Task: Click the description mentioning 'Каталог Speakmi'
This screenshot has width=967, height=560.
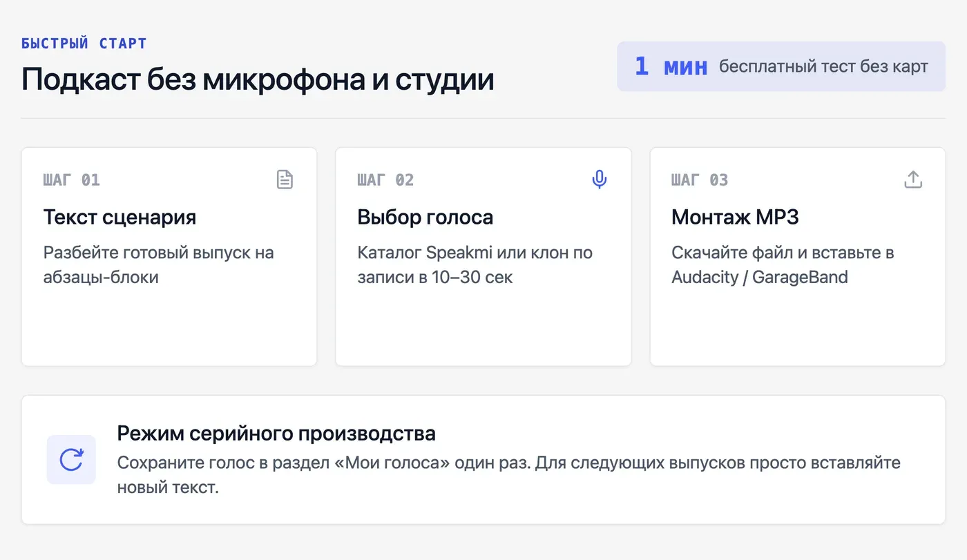Action: pos(475,264)
